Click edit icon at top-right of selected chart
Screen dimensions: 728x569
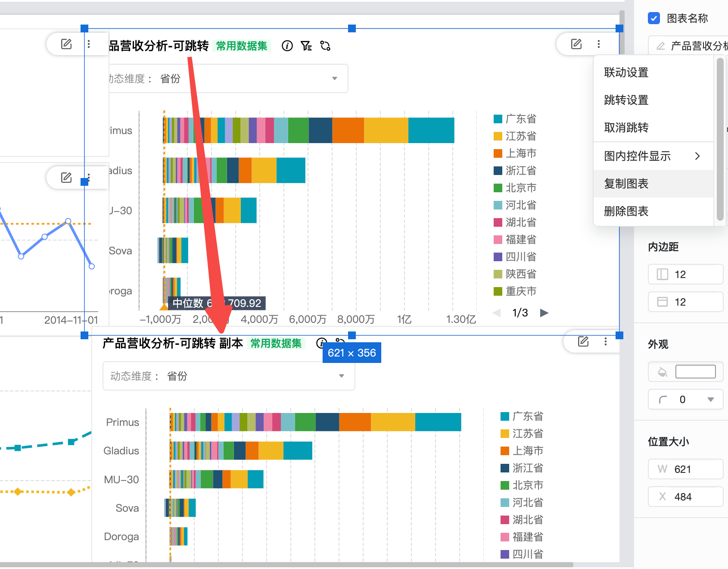pyautogui.click(x=576, y=44)
